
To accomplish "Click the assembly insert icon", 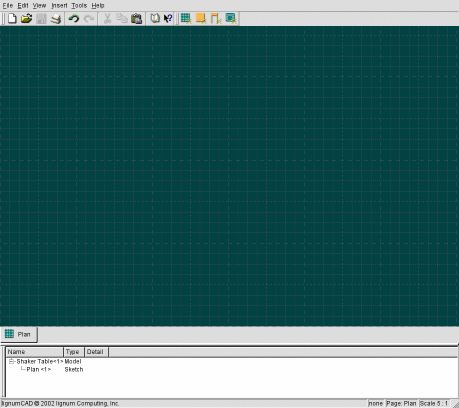I will (216, 18).
